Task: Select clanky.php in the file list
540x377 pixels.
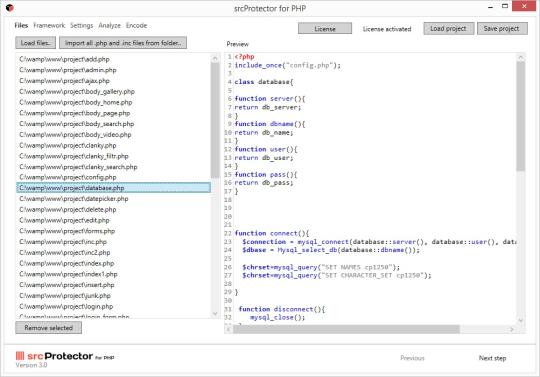Action: coord(113,145)
